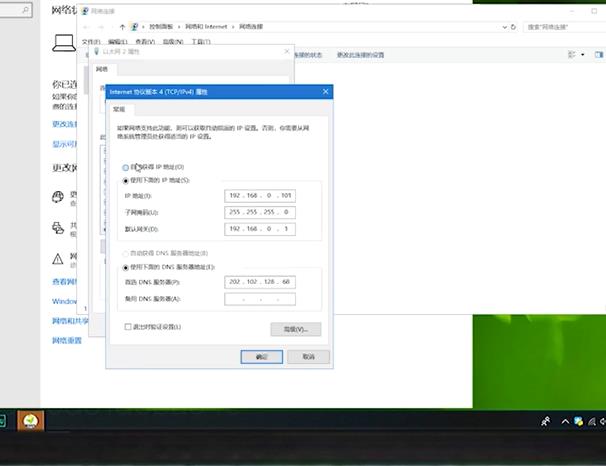Select the General (常规) tab in IPv4 dialog
The width and height of the screenshot is (606, 466).
coord(119,109)
